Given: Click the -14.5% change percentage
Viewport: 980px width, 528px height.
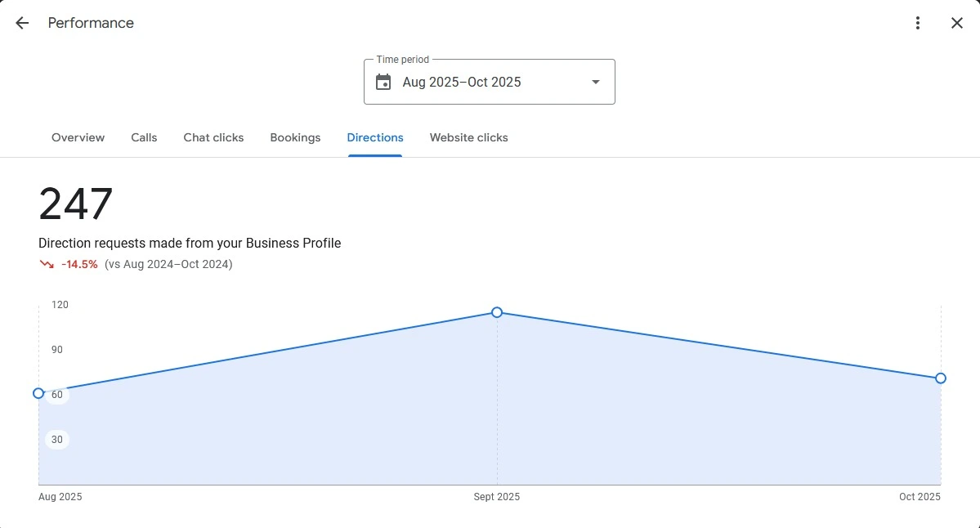Looking at the screenshot, I should pyautogui.click(x=79, y=264).
